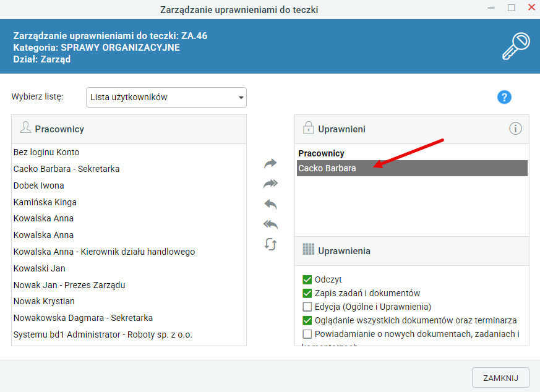Minimize the Zarządzanie uprawnieniami window
This screenshot has height=392, width=540.
(x=491, y=7)
